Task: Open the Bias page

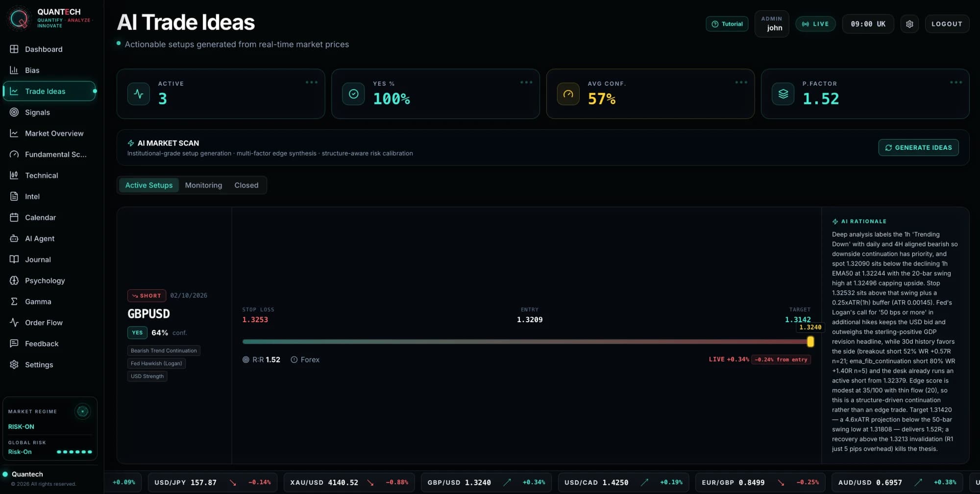Action: [49, 70]
